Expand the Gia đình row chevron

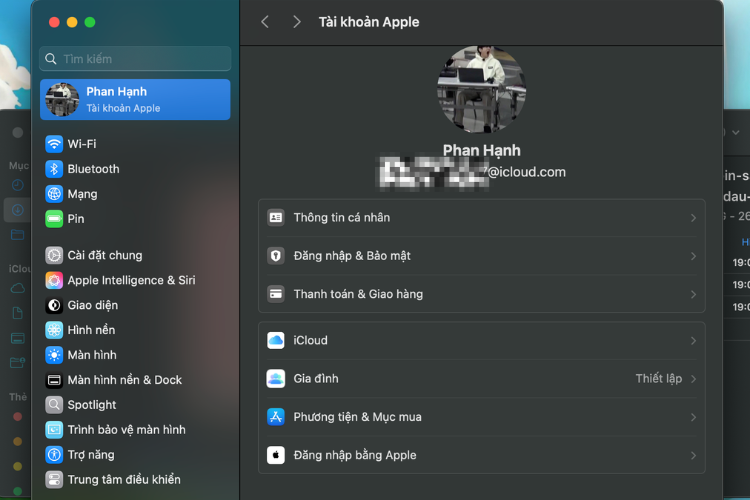click(x=693, y=379)
